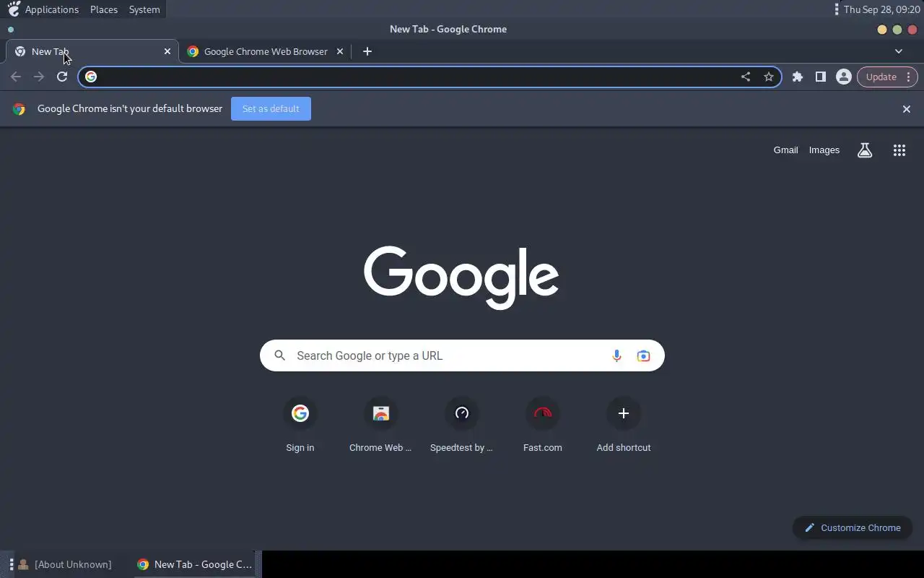Close the Google Chrome Web Browser tab

click(340, 51)
